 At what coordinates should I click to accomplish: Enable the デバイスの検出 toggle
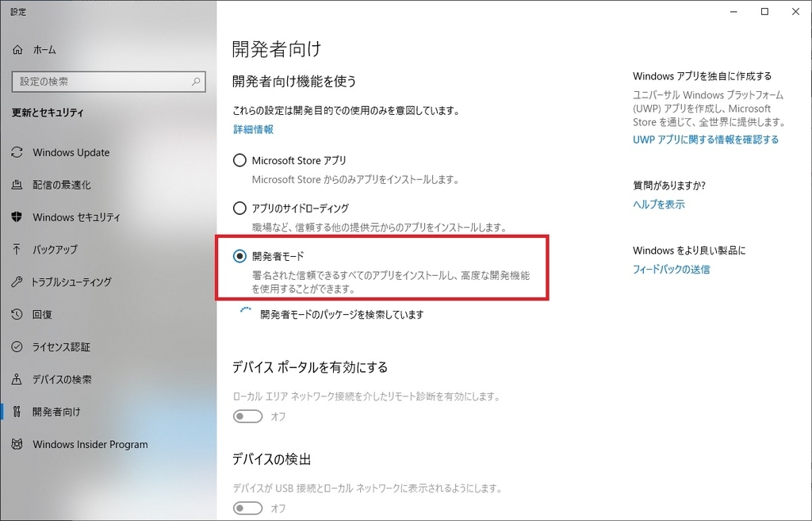coord(247,508)
